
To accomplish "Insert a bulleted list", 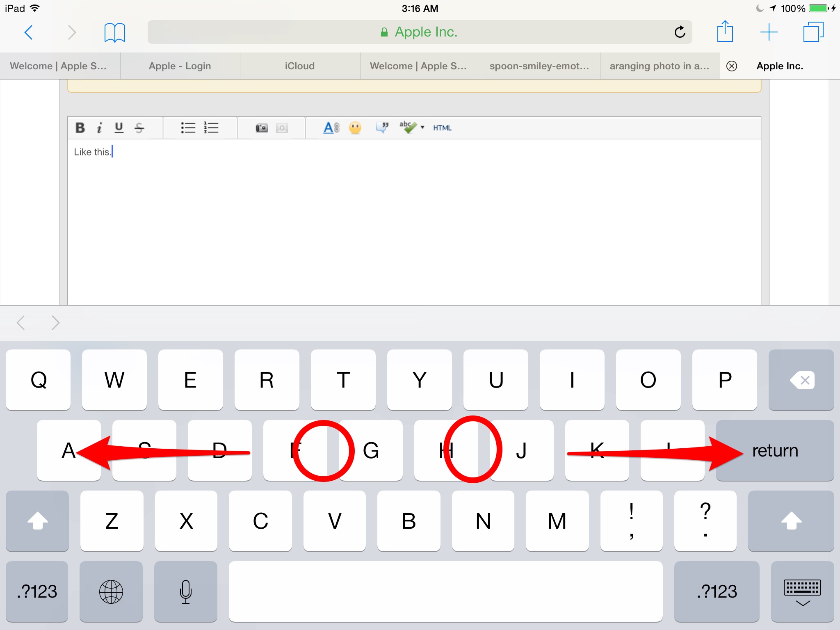I will point(188,128).
